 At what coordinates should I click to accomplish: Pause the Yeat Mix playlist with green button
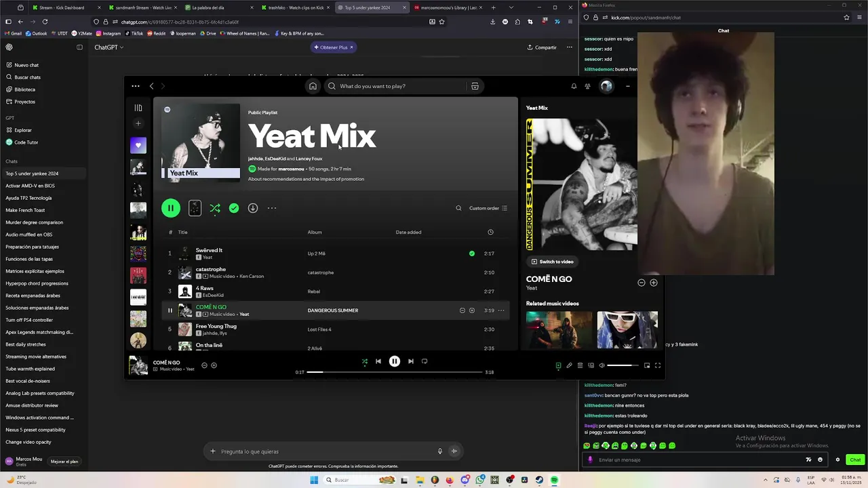(171, 208)
